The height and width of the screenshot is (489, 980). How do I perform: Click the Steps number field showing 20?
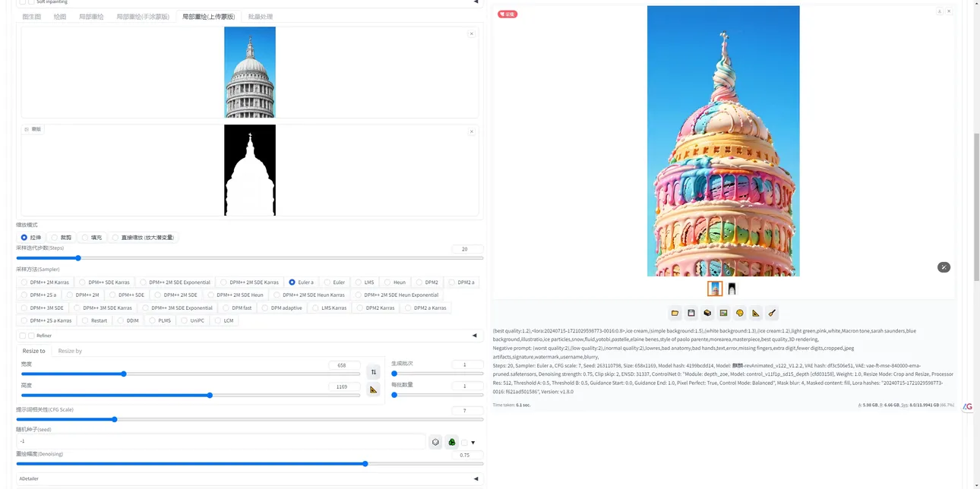point(466,249)
